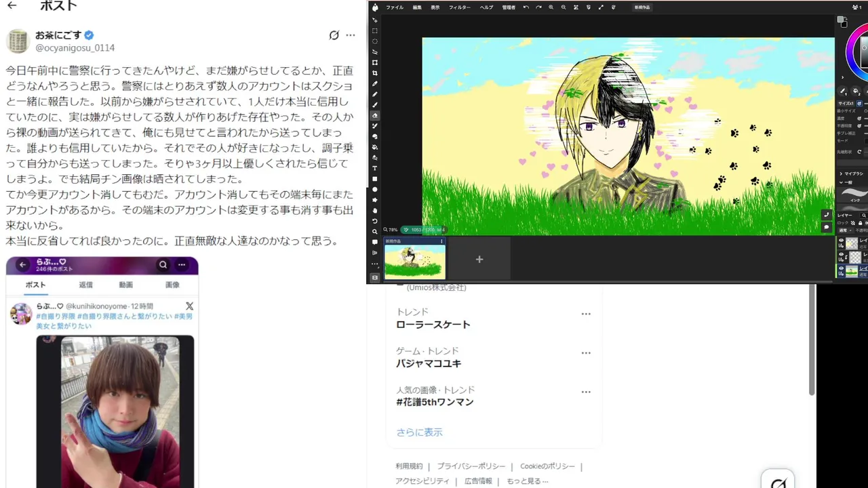
Task: Open the お茶にごす profile name
Action: pyautogui.click(x=58, y=35)
